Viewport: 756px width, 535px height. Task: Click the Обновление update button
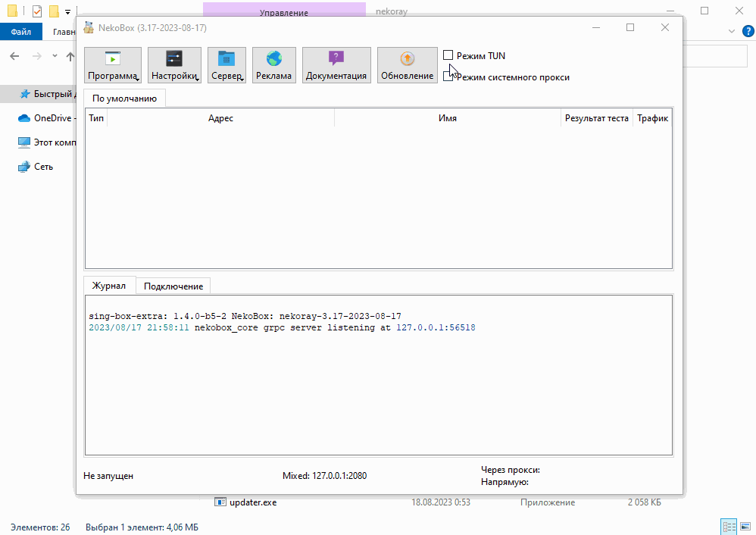pos(408,65)
